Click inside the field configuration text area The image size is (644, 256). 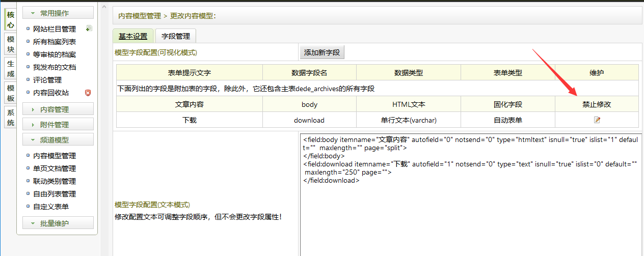click(469, 219)
